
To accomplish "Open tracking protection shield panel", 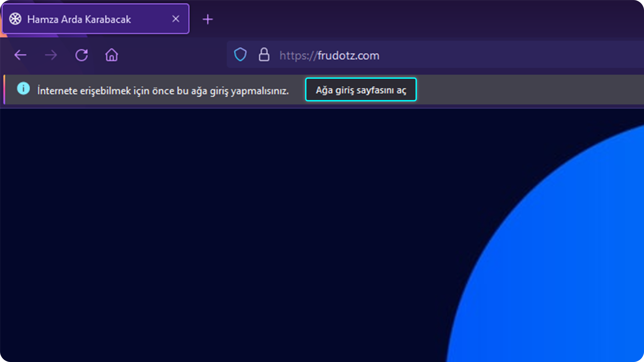I will click(240, 54).
